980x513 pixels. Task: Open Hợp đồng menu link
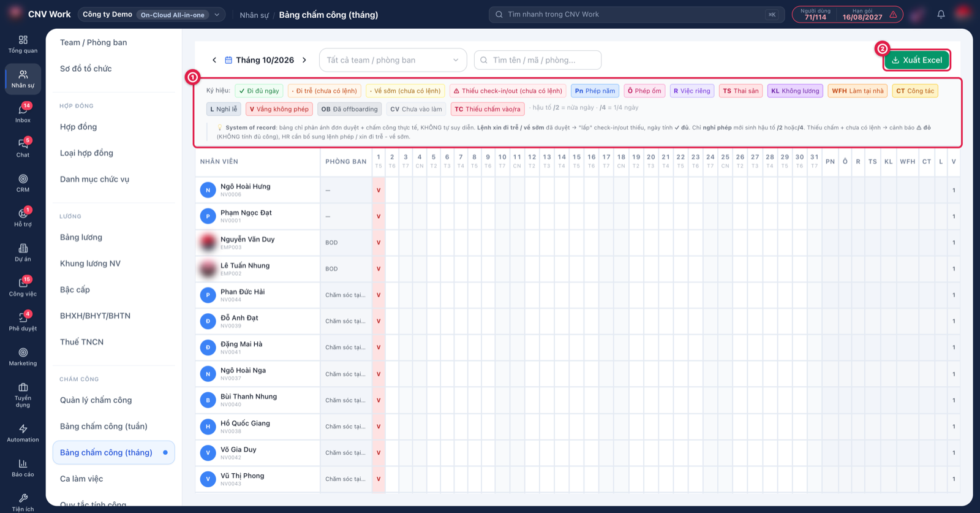(x=114, y=127)
